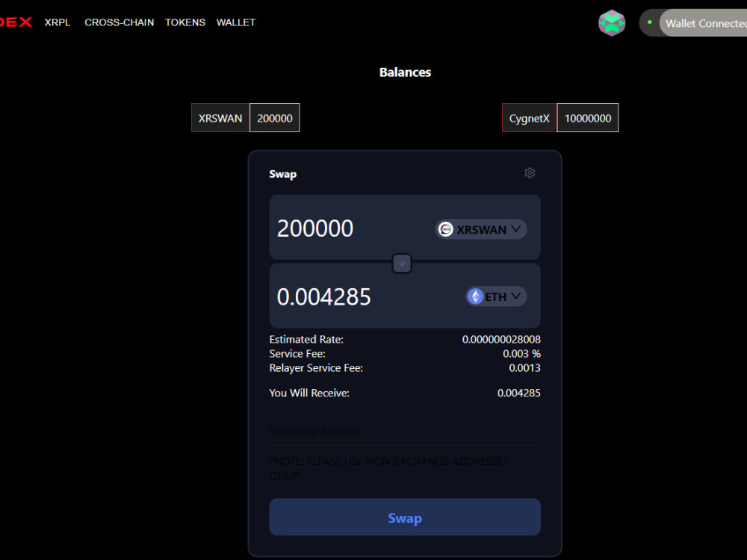Screen dimensions: 747x560
Task: Open the WALLET menu item
Action: [236, 22]
